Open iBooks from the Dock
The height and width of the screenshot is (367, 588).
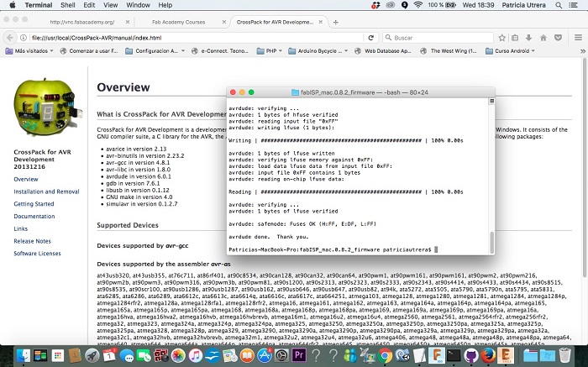pyautogui.click(x=247, y=355)
